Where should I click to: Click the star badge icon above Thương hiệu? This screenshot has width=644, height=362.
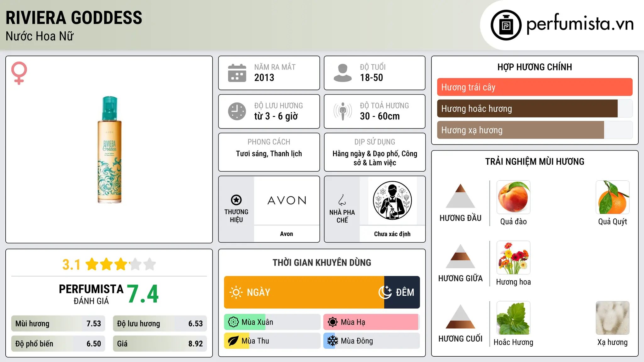coord(236,200)
